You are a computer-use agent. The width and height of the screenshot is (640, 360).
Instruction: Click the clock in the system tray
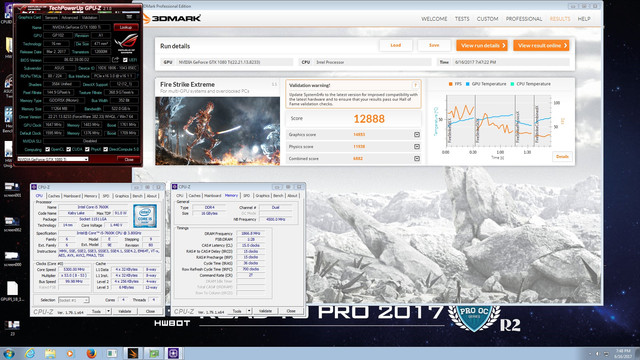[x=622, y=354]
